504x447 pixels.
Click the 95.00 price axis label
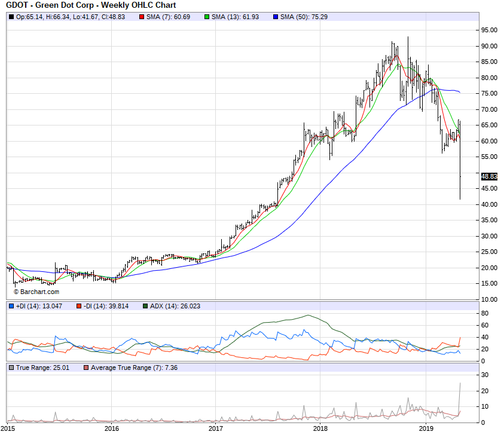coord(489,30)
